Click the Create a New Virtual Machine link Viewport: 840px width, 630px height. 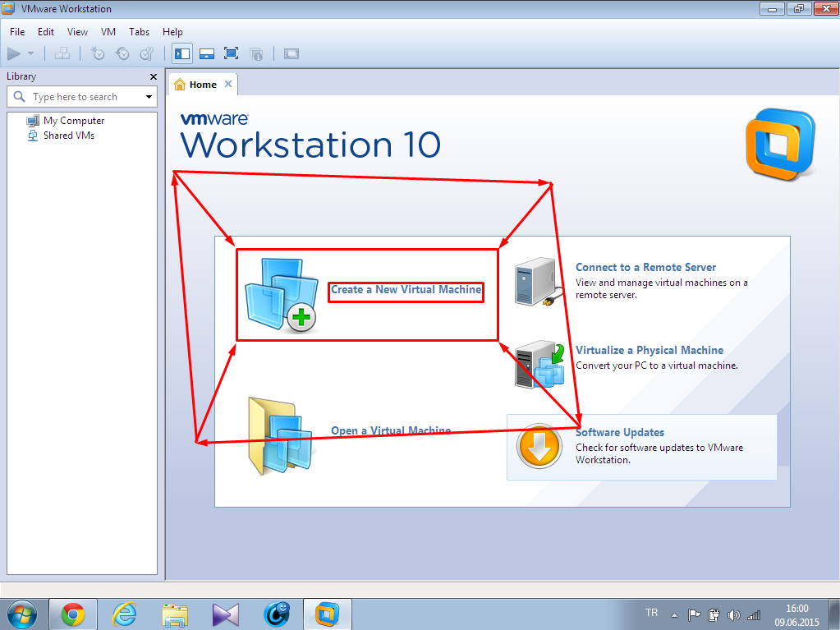pos(406,290)
